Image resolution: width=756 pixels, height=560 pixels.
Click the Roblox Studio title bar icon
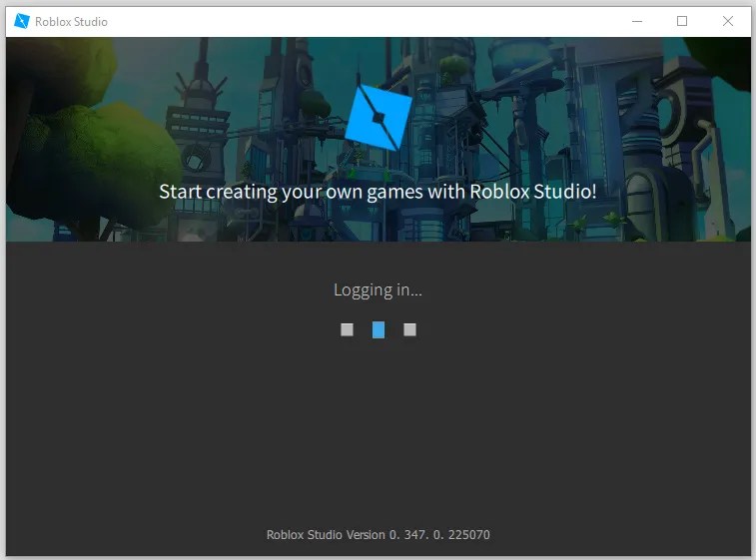pyautogui.click(x=22, y=21)
